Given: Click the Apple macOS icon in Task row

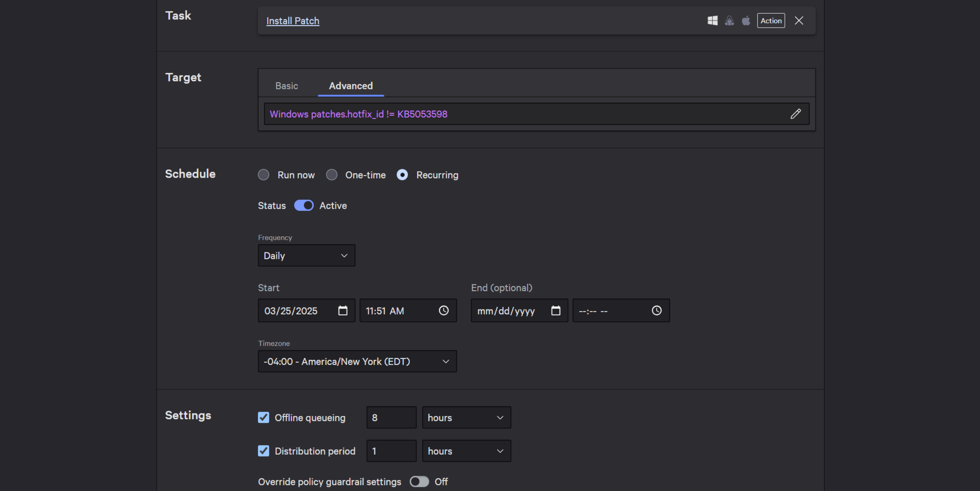Looking at the screenshot, I should point(746,21).
